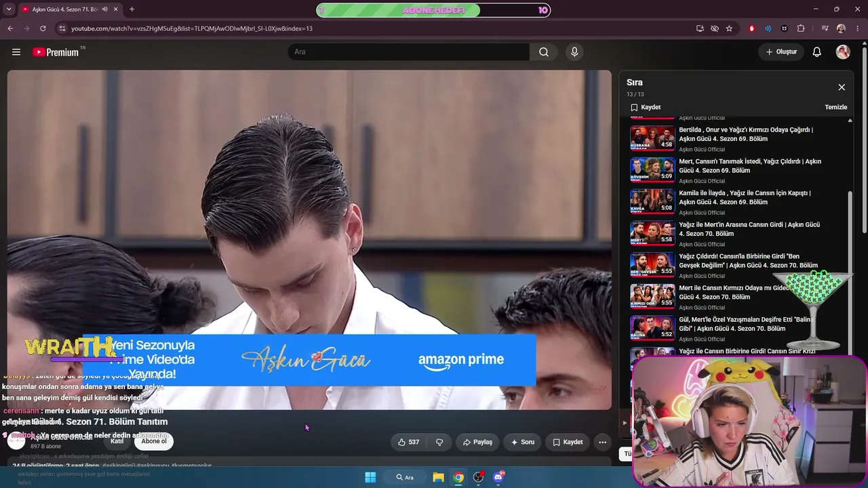Screen dimensions: 868x488
Task: Clear the queue with Temizle
Action: point(836,107)
